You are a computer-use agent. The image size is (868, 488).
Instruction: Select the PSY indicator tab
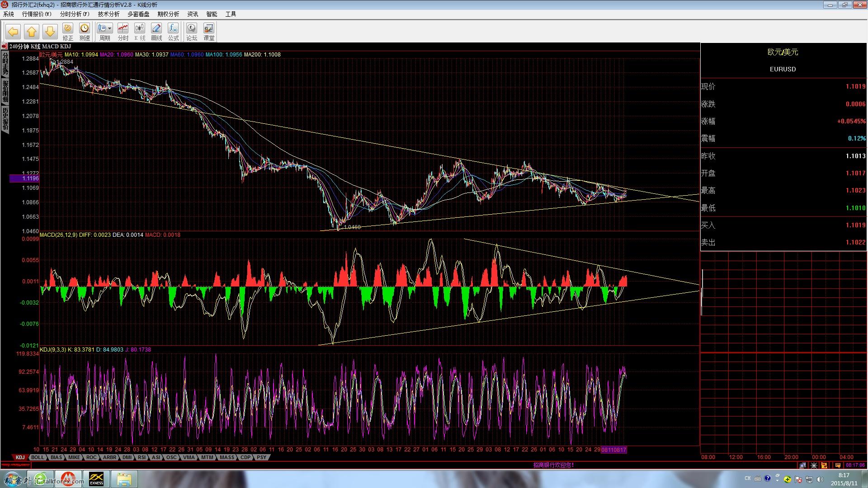click(262, 457)
